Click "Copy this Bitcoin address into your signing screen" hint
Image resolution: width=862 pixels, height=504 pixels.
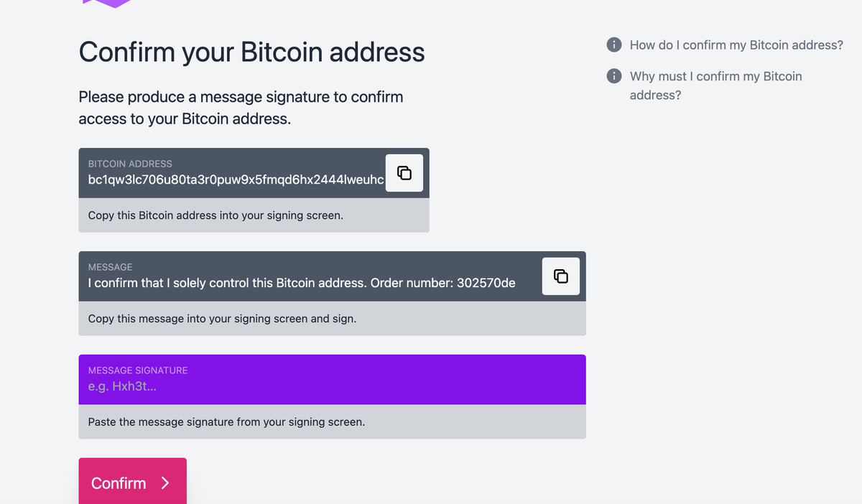tap(215, 215)
